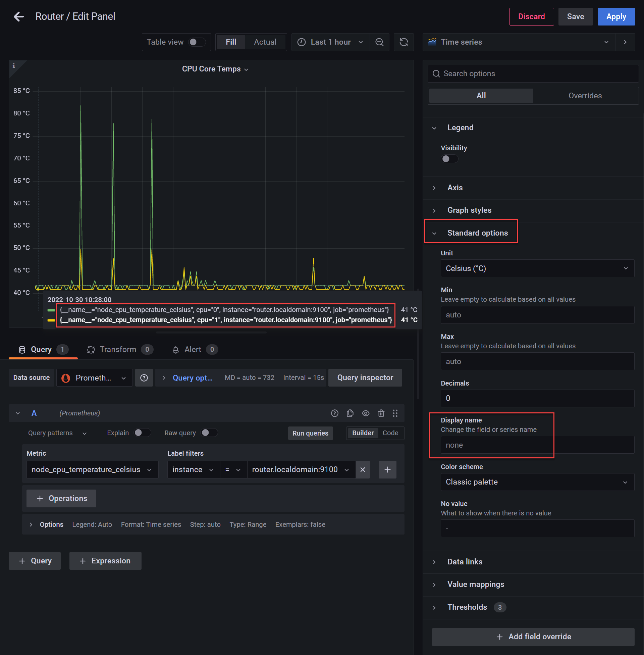Delete query A with the trash icon
Image resolution: width=644 pixels, height=655 pixels.
click(381, 413)
